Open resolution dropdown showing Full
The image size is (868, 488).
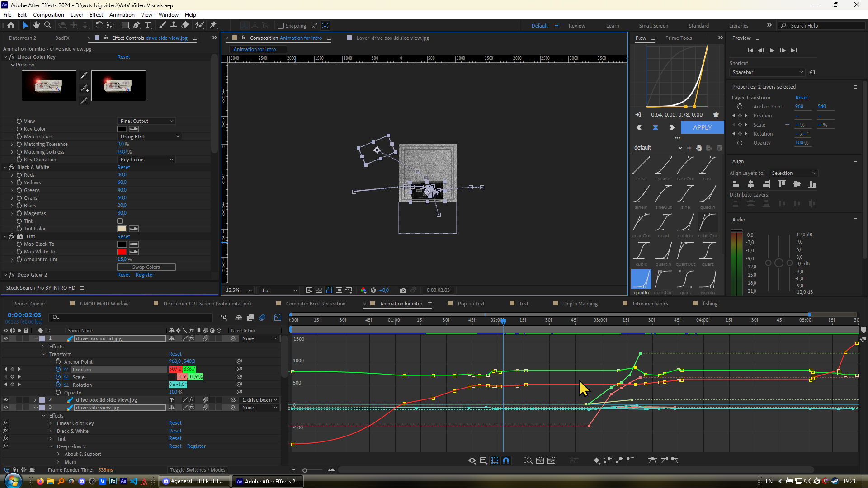(279, 290)
